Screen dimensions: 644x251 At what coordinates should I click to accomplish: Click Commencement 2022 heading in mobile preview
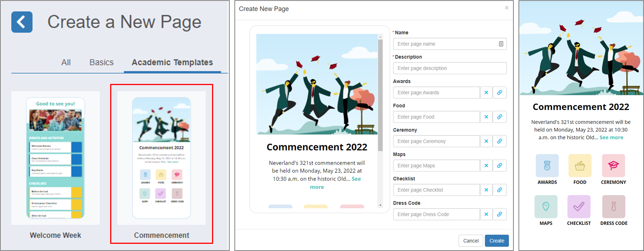click(581, 107)
